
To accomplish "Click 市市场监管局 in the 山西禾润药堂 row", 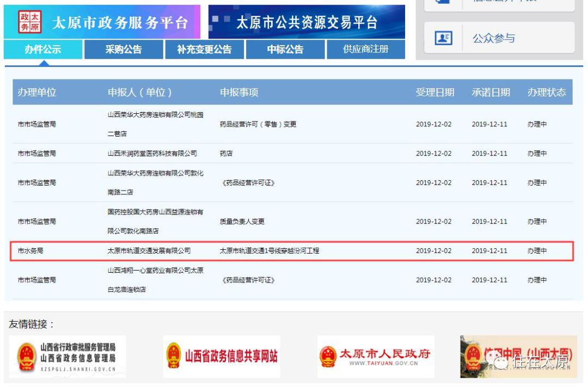I will click(x=37, y=153).
